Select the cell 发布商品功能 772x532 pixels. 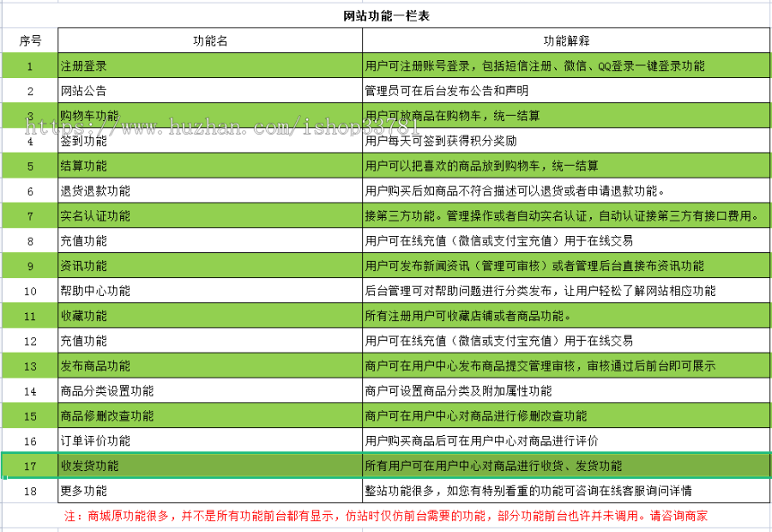pyautogui.click(x=210, y=366)
